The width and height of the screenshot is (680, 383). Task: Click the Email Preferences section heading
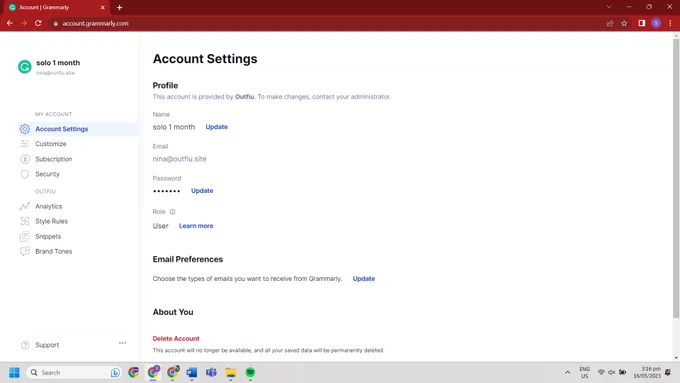pos(188,259)
